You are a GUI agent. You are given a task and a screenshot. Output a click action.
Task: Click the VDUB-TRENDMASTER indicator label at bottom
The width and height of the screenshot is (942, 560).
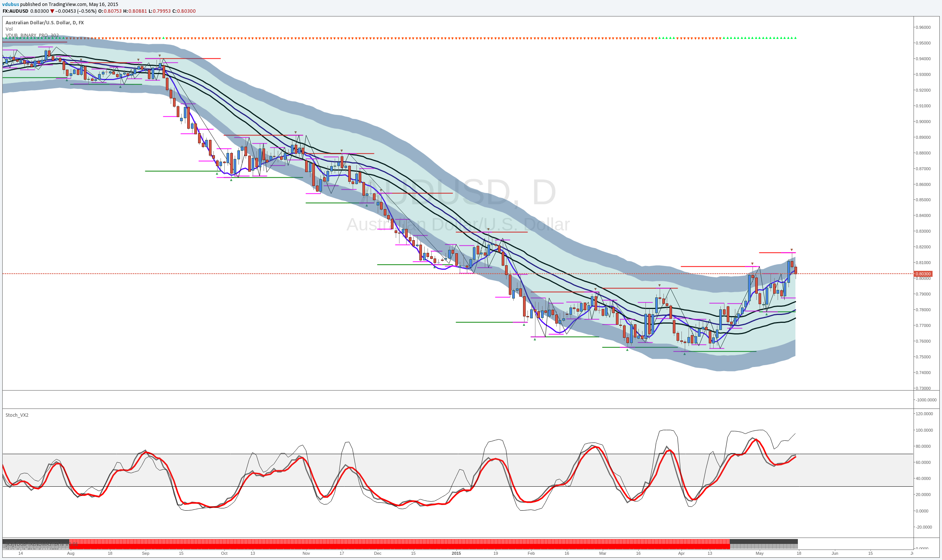(x=42, y=545)
